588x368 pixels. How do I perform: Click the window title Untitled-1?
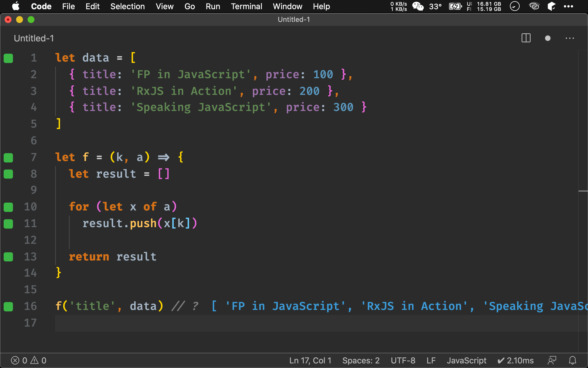pyautogui.click(x=294, y=20)
